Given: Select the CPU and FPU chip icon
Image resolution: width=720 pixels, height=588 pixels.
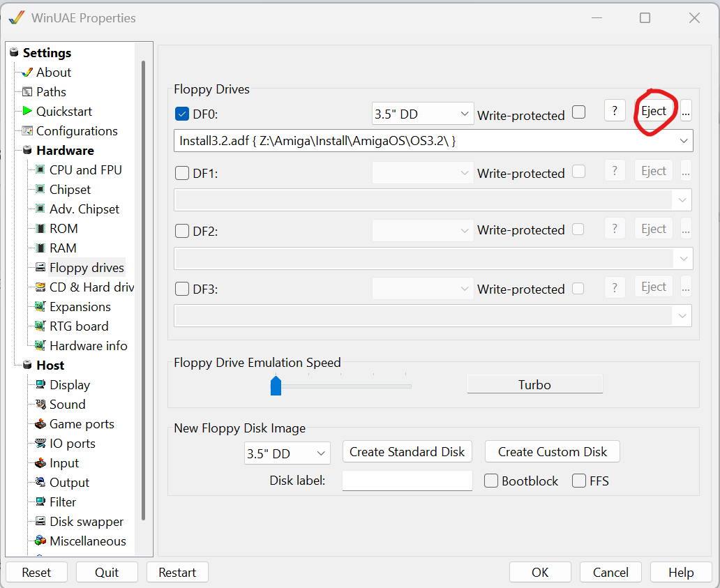Looking at the screenshot, I should 40,170.
